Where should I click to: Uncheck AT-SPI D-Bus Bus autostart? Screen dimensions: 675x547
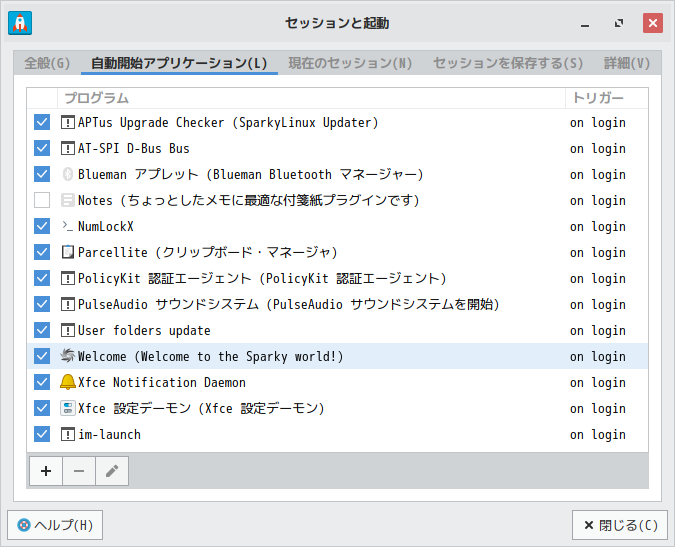pos(42,148)
